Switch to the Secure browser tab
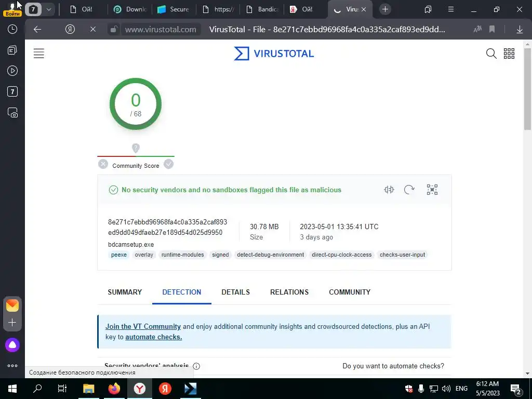532x399 pixels. pos(174,9)
